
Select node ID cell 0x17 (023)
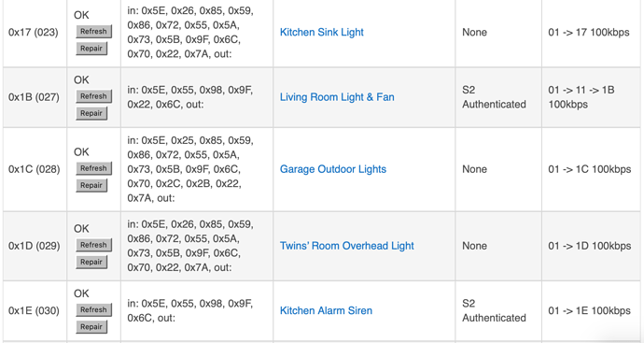tap(34, 32)
